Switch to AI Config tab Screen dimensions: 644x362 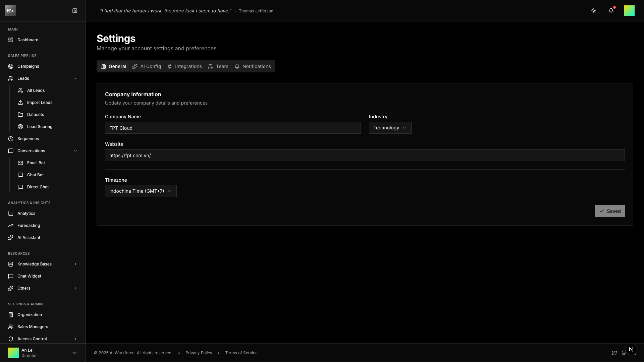(x=147, y=66)
